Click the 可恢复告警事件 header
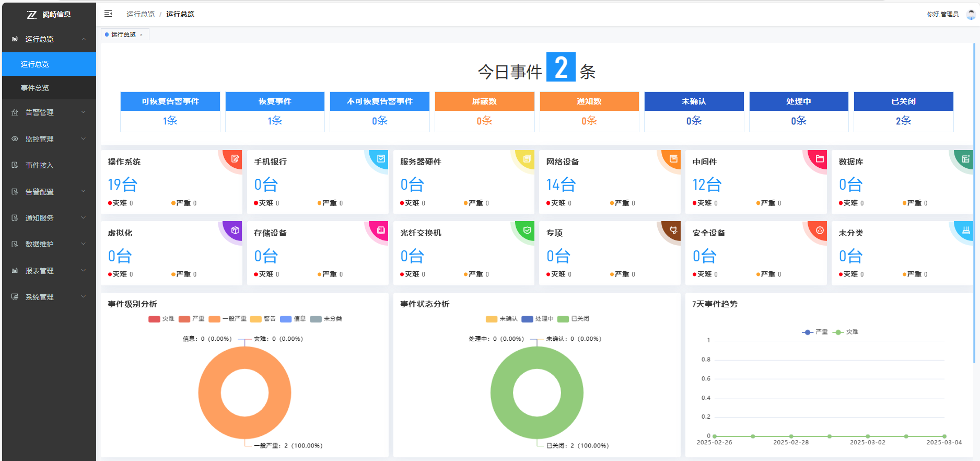The width and height of the screenshot is (980, 461). pyautogui.click(x=170, y=101)
